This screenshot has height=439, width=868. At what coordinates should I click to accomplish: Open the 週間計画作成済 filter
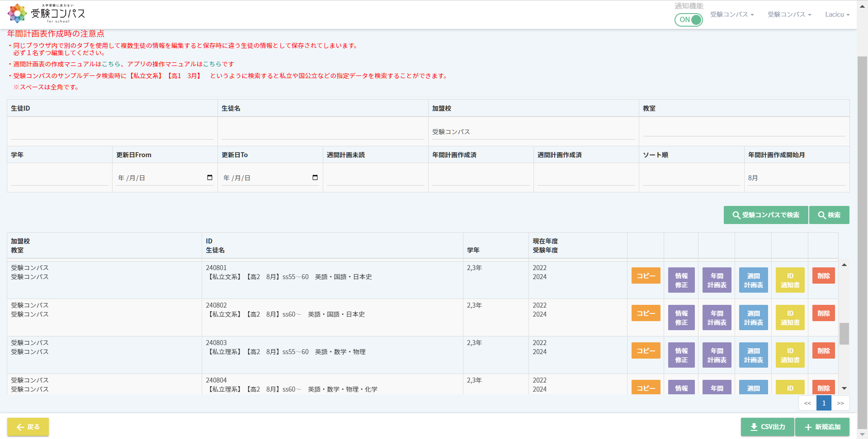click(x=586, y=177)
